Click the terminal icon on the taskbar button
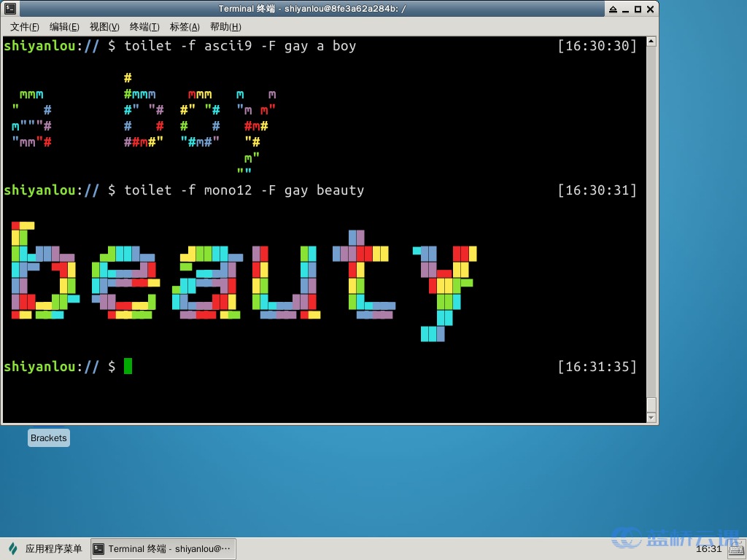The height and width of the screenshot is (560, 747). pyautogui.click(x=98, y=548)
